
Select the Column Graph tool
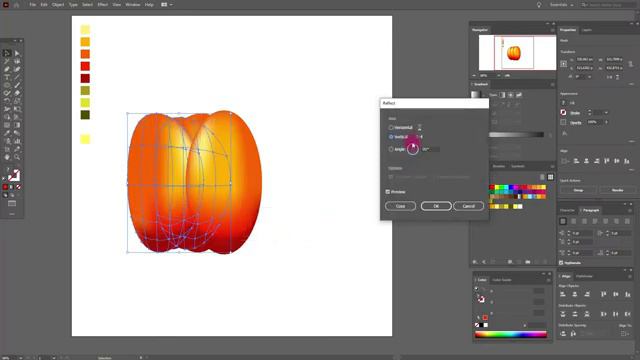click(x=17, y=141)
